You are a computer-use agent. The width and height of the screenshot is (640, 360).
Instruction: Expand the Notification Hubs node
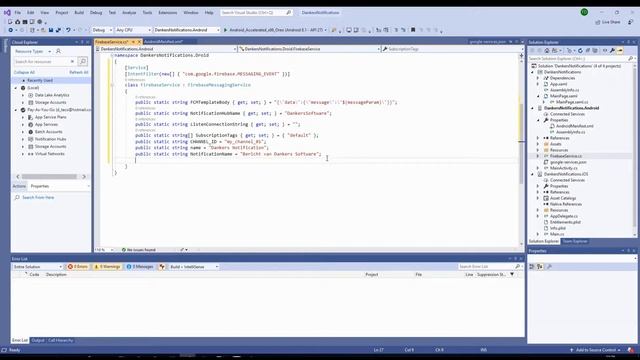pyautogui.click(x=23, y=139)
